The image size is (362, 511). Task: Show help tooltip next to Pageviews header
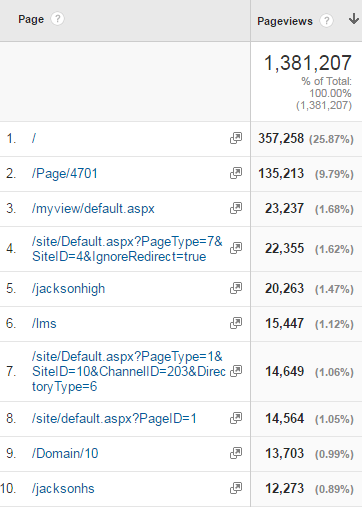tap(327, 21)
